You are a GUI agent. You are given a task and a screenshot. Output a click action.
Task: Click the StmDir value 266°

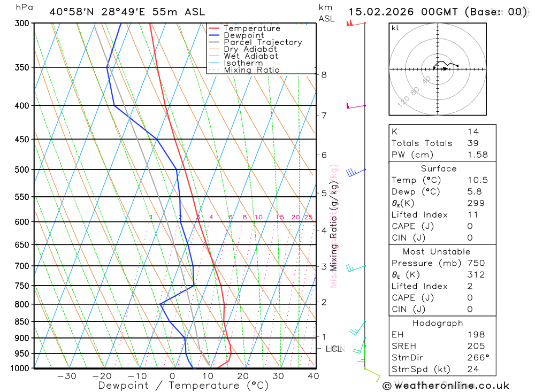(478, 358)
